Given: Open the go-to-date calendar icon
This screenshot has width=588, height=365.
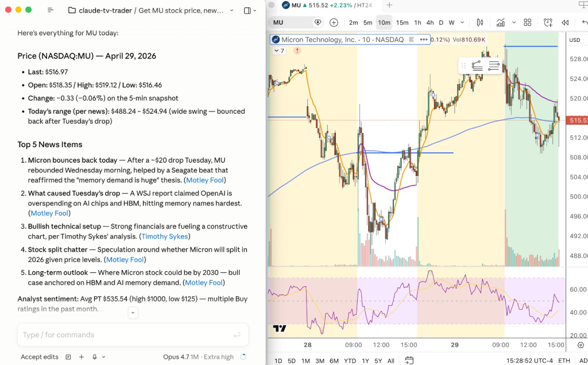Looking at the screenshot, I should tap(409, 360).
